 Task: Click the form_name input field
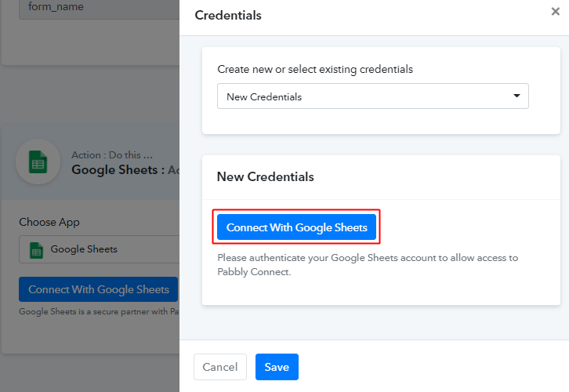pos(99,9)
